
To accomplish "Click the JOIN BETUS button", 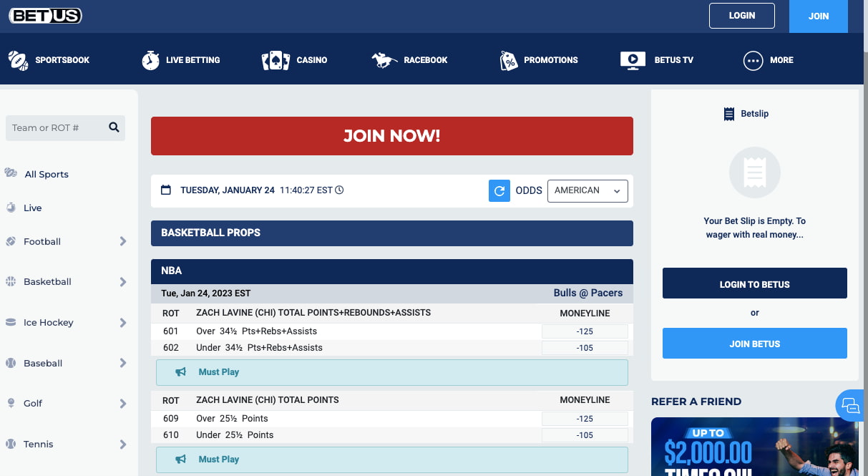I will [755, 343].
